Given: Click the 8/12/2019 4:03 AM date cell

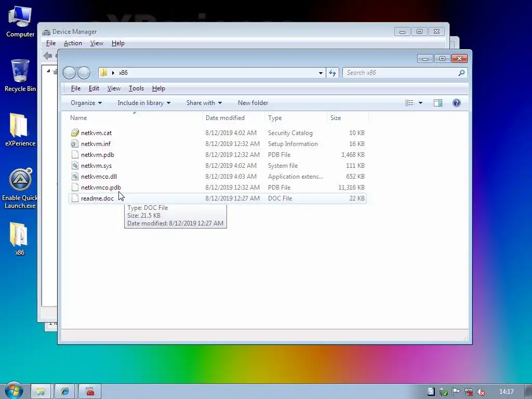Looking at the screenshot, I should coord(231,177).
